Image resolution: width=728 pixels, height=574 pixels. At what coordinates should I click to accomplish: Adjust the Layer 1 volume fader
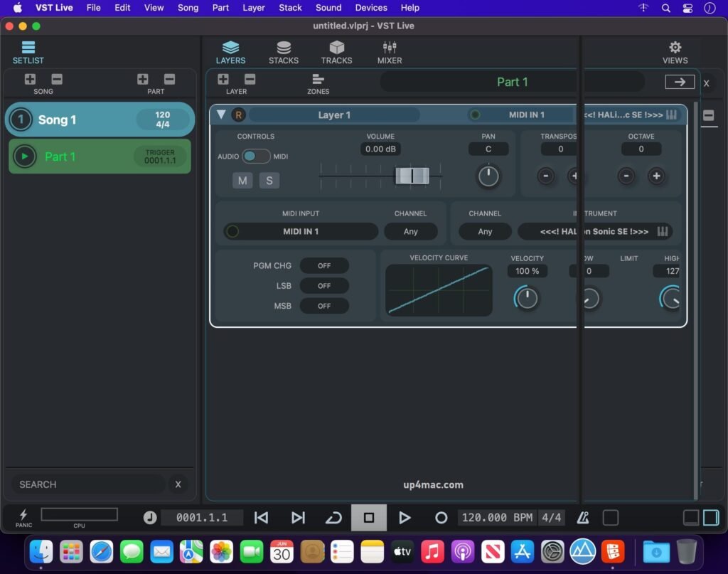(412, 176)
